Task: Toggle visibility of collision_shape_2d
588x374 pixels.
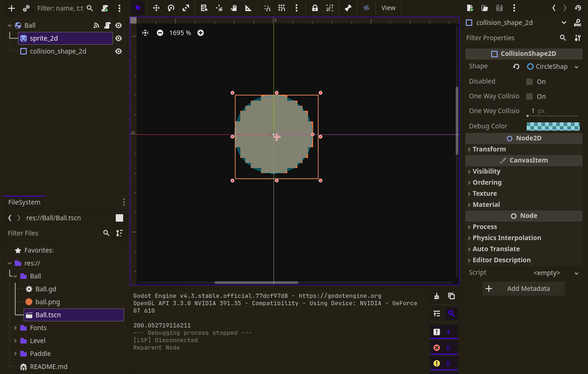Action: [x=119, y=51]
